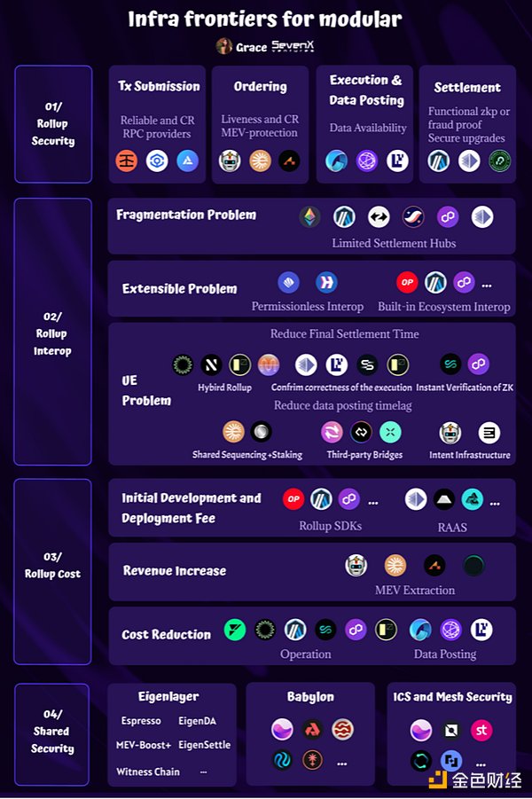Click the red OP icon above Rollup SDKs
The image size is (532, 799).
(293, 499)
